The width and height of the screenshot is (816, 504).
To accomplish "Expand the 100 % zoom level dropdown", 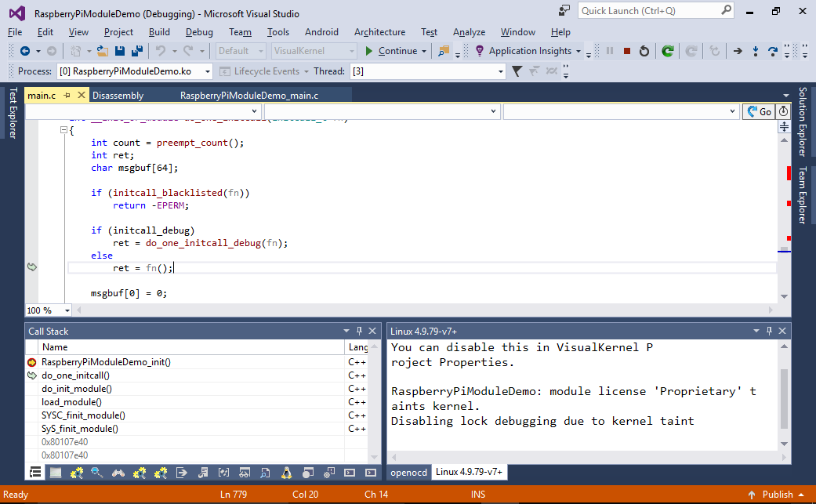I will (x=67, y=310).
